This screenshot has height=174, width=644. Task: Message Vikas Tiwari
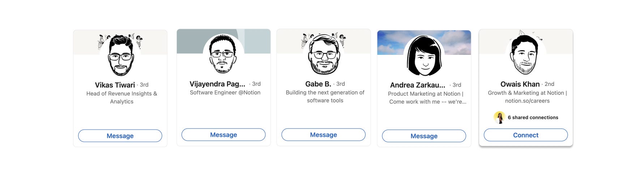[x=120, y=136]
